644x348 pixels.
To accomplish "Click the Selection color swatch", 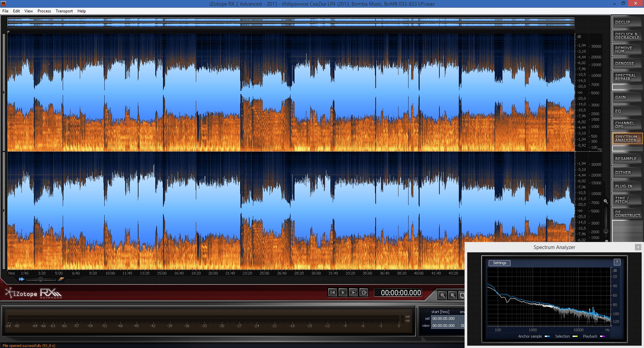I will tap(575, 336).
